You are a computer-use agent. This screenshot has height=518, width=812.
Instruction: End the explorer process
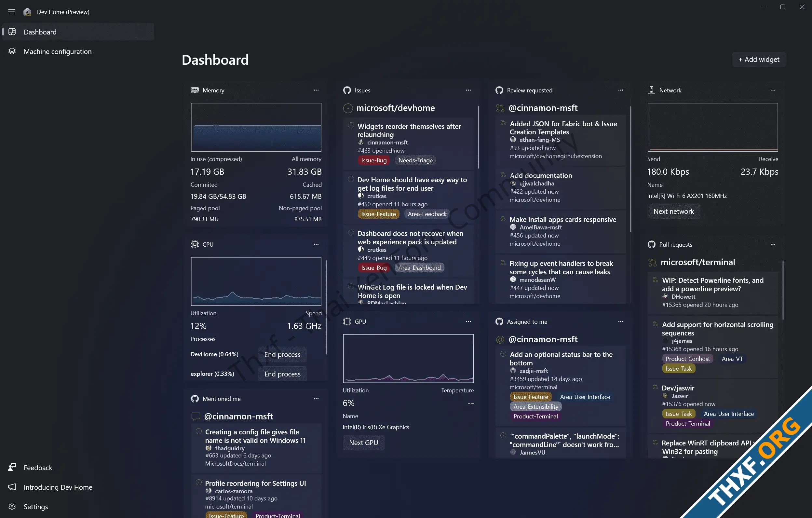coord(282,374)
